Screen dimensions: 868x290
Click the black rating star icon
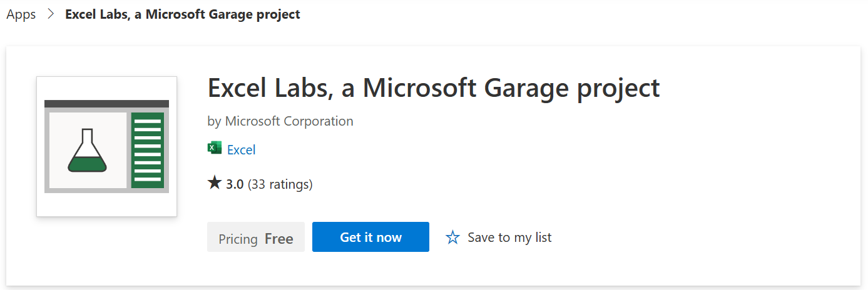point(215,183)
